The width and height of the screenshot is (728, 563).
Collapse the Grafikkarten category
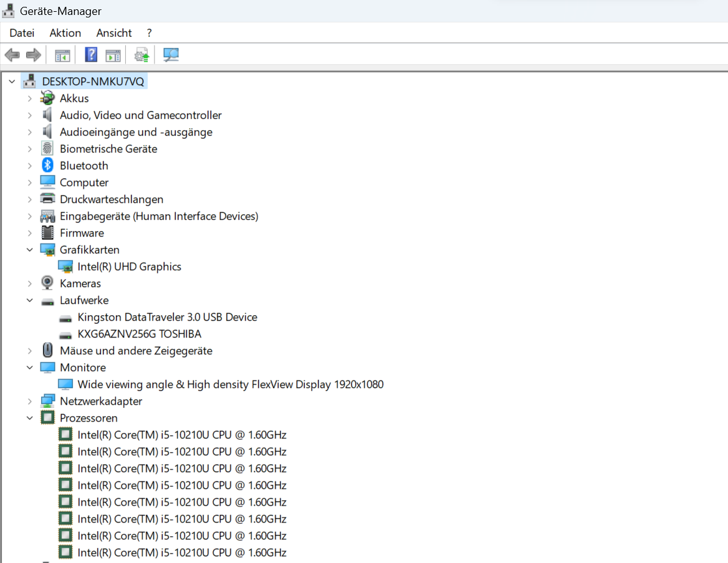[30, 250]
